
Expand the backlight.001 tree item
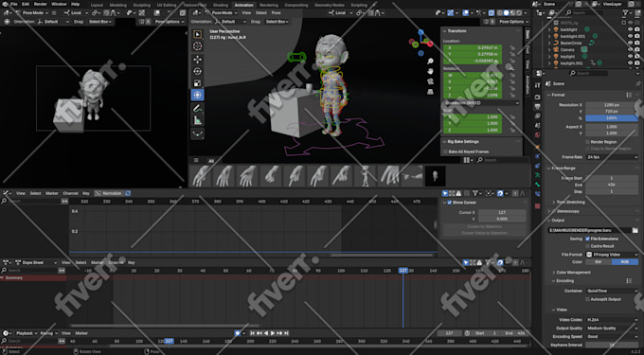click(549, 37)
